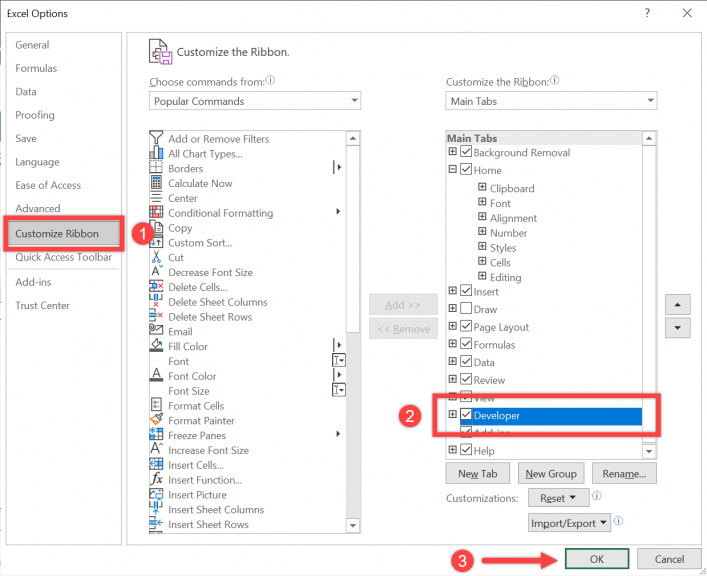Click the Increase Font Size icon
707x576 pixels.
156,449
